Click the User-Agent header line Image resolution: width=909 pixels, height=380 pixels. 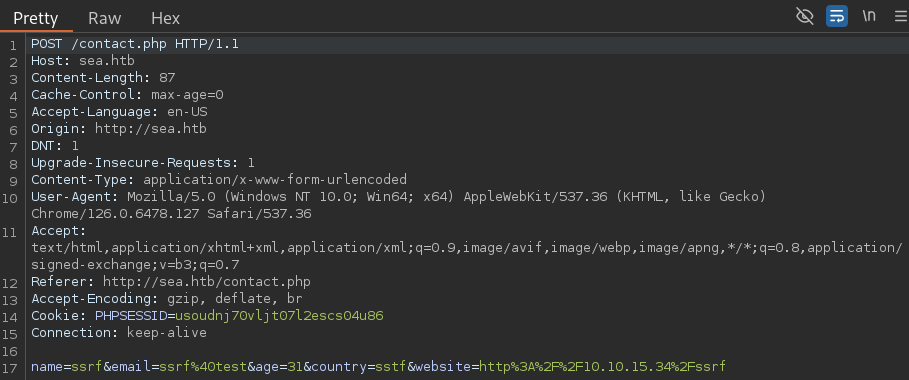point(398,205)
